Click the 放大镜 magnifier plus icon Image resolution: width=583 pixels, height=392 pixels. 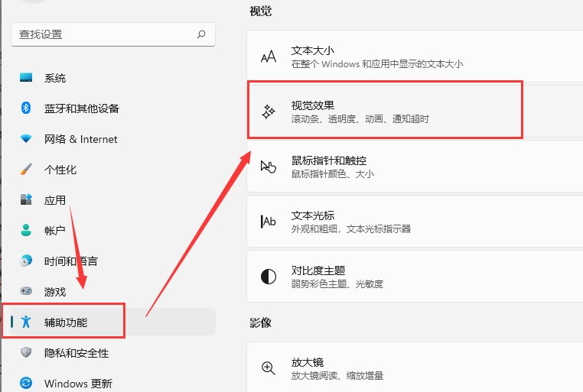click(x=269, y=368)
